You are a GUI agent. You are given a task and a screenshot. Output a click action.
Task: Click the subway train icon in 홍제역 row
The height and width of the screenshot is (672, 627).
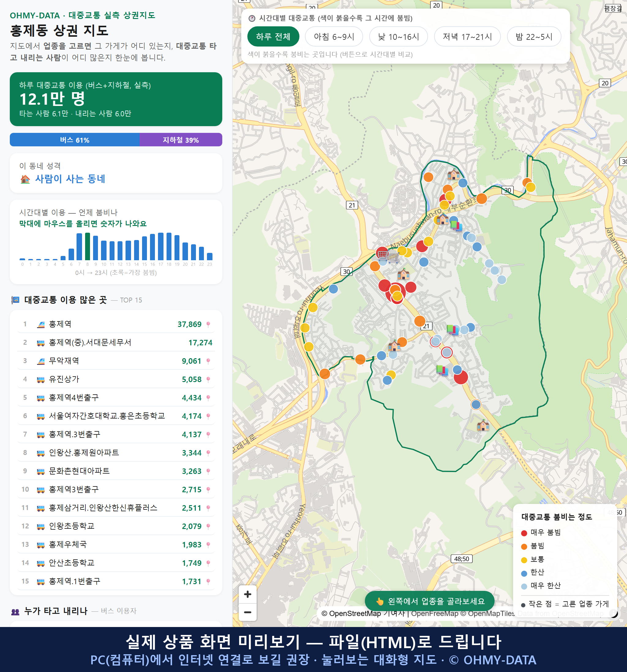pos(40,325)
